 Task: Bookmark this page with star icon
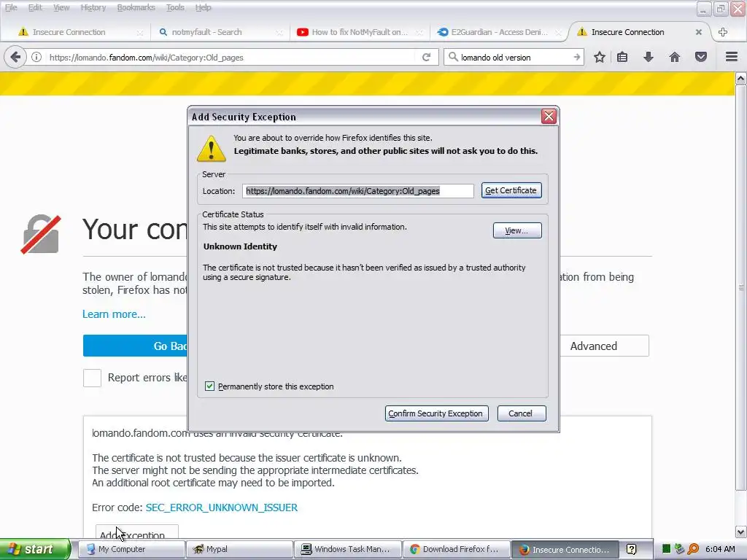(x=600, y=57)
